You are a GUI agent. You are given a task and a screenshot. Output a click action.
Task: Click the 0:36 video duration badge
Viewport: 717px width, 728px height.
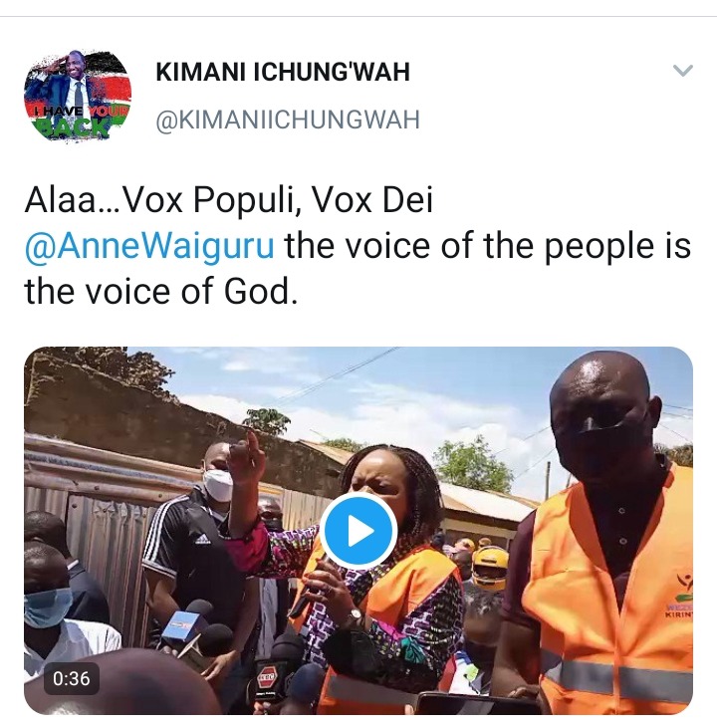click(72, 679)
